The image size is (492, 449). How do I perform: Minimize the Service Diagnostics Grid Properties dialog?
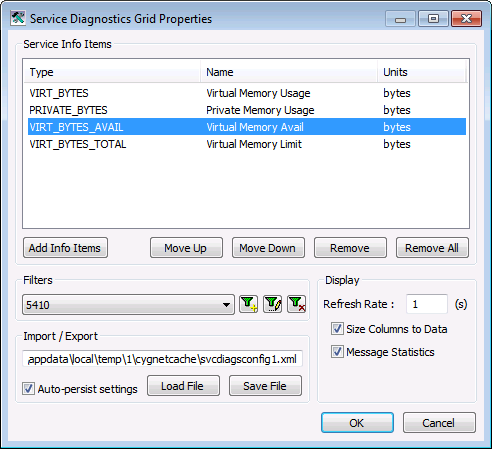(400, 19)
